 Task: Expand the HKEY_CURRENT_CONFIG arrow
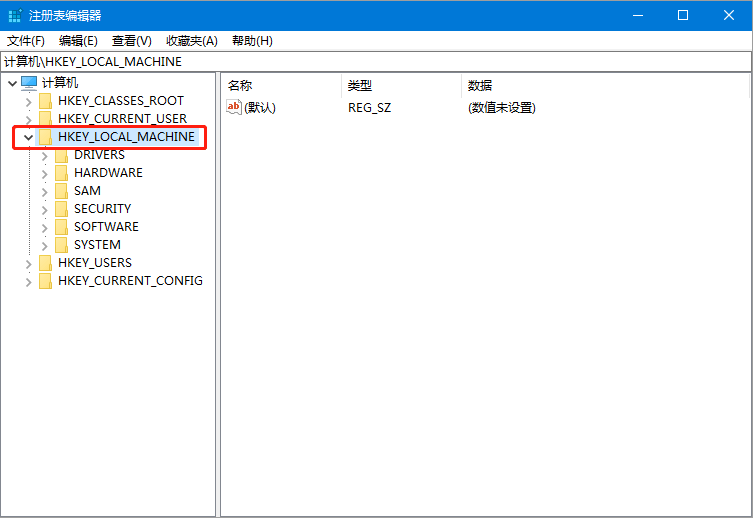[28, 281]
